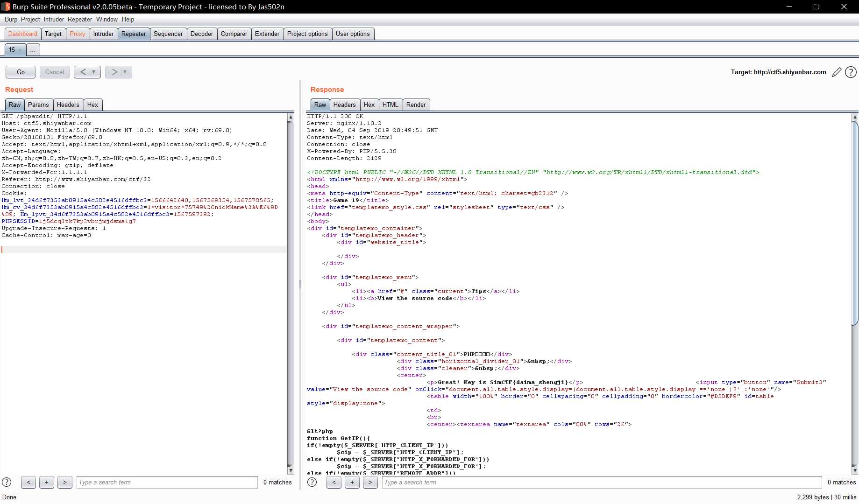
Task: Select the response Render tab
Action: coord(416,105)
